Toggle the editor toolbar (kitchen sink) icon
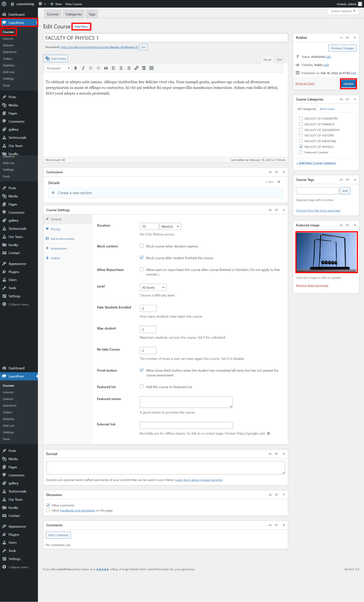The width and height of the screenshot is (364, 602). pos(151,68)
